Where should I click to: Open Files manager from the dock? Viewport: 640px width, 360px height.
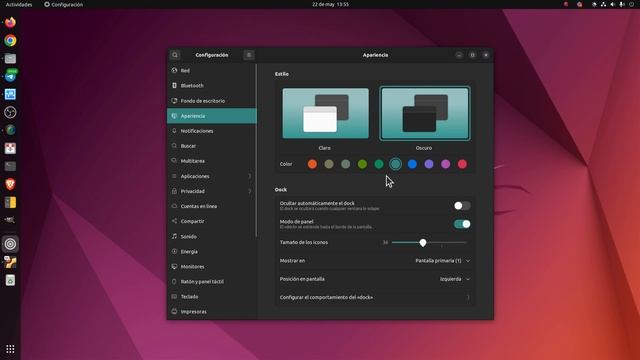(10, 58)
